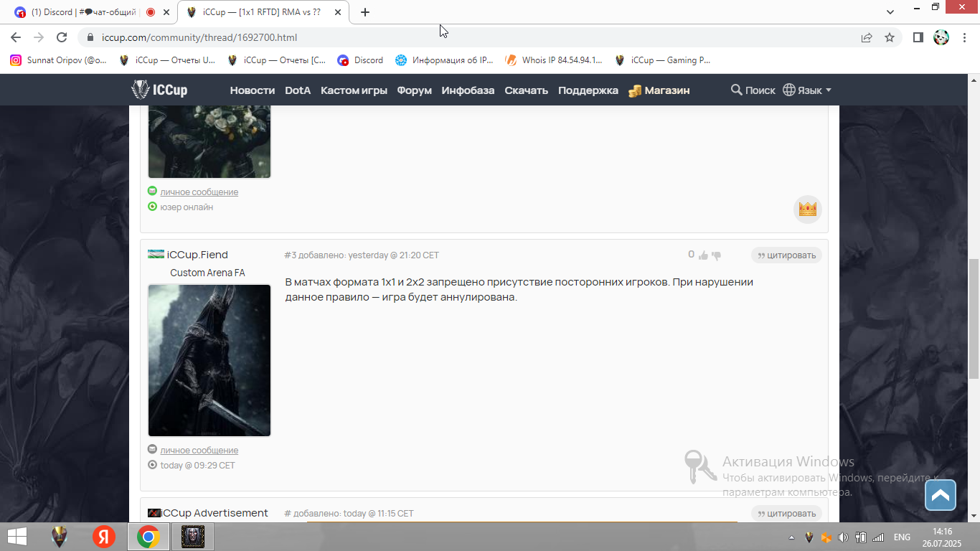This screenshot has width=980, height=551.
Task: Open the iCCup — Отчеты U... bookmark
Action: coord(167,60)
